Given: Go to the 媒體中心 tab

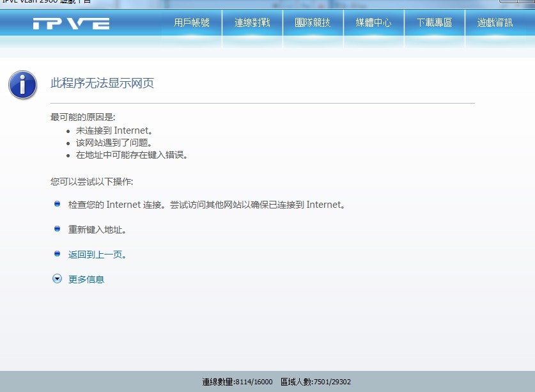Looking at the screenshot, I should (x=373, y=23).
